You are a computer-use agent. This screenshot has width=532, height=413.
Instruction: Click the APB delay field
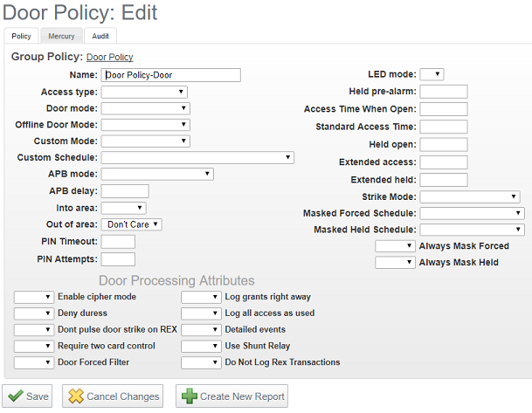tap(125, 191)
